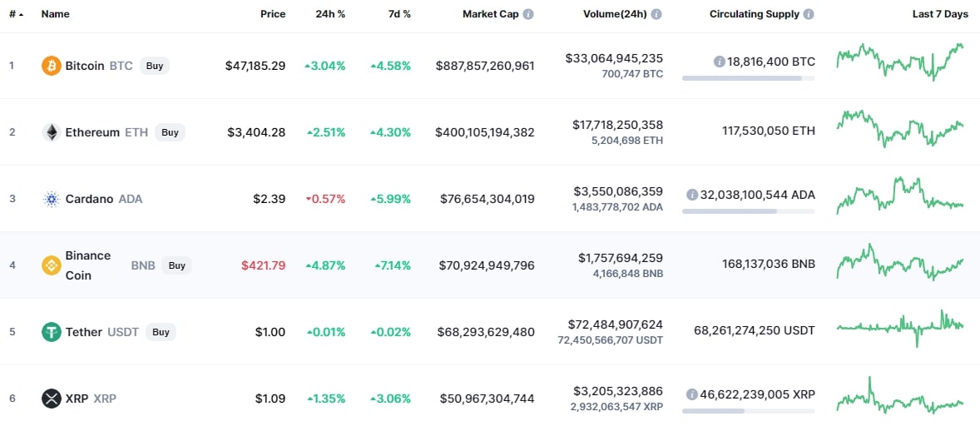The width and height of the screenshot is (980, 431).
Task: Click Binance Coin price $421.79
Action: pos(264,265)
